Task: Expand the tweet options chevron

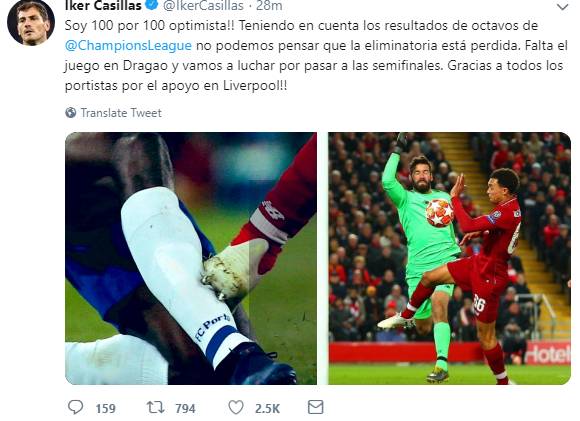Action: click(x=563, y=7)
